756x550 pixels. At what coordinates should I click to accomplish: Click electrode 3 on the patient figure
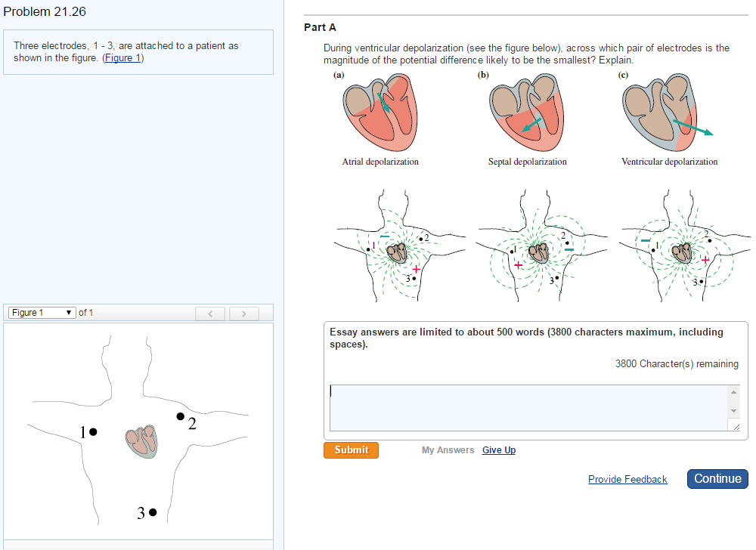(151, 511)
